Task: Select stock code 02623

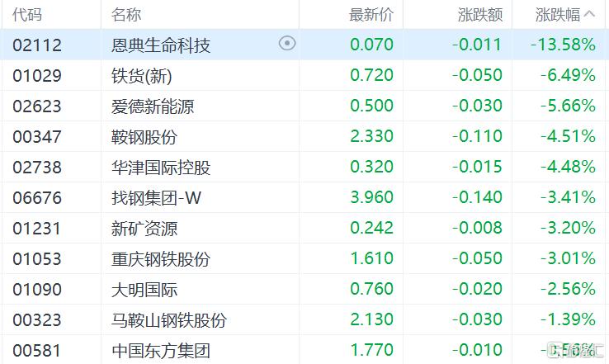Action: click(37, 106)
